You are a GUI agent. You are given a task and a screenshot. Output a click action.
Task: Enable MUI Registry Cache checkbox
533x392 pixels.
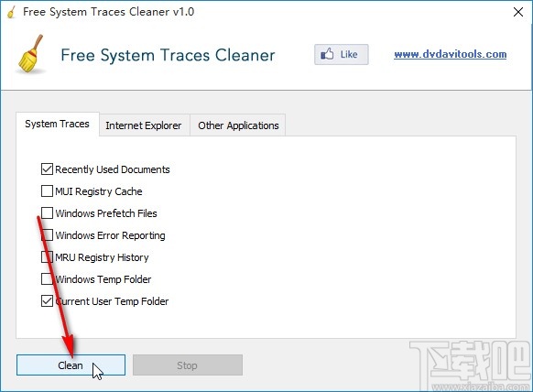click(x=47, y=191)
